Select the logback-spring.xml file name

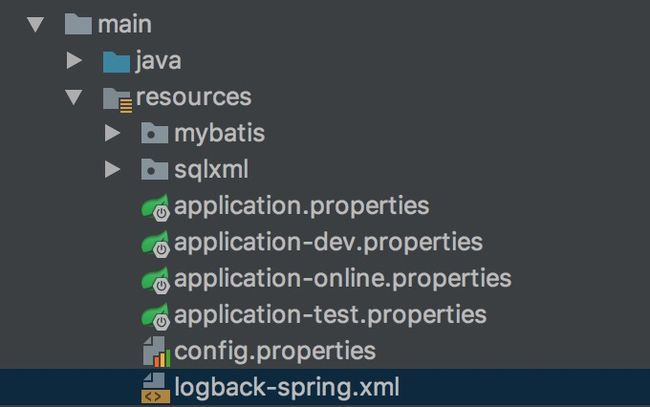pyautogui.click(x=287, y=387)
